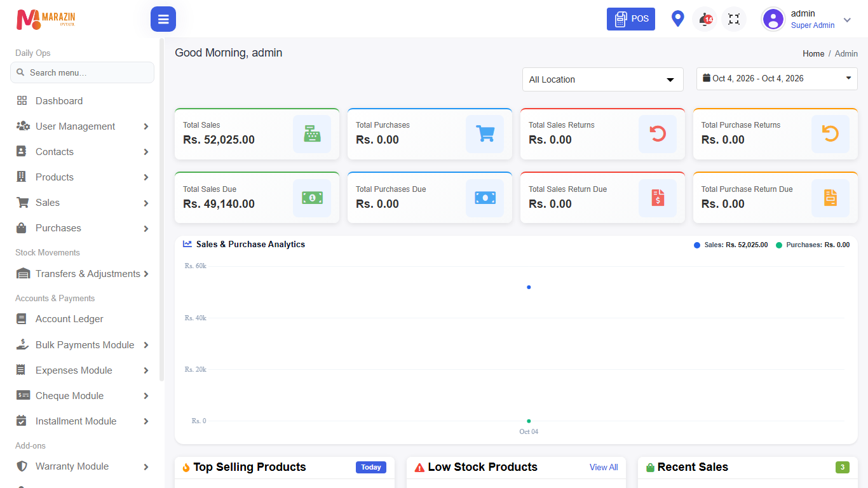Click the Today badge on Top Selling Products
This screenshot has height=488, width=868.
point(371,467)
